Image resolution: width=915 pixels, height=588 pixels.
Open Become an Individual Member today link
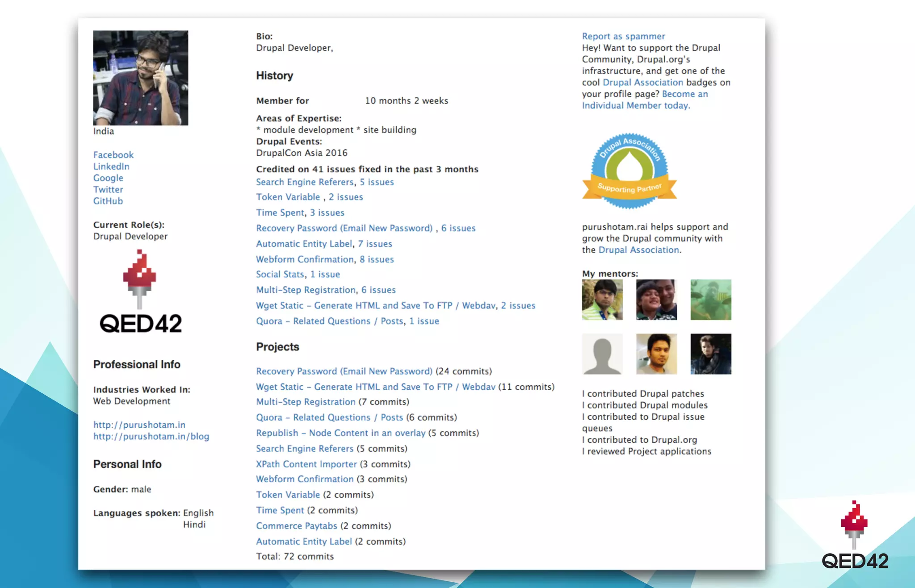[684, 94]
